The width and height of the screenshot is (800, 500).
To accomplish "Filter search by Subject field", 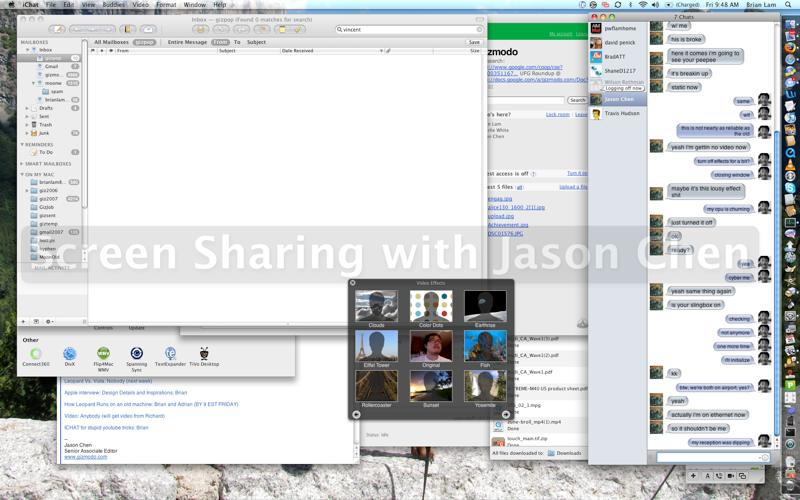I will [256, 42].
